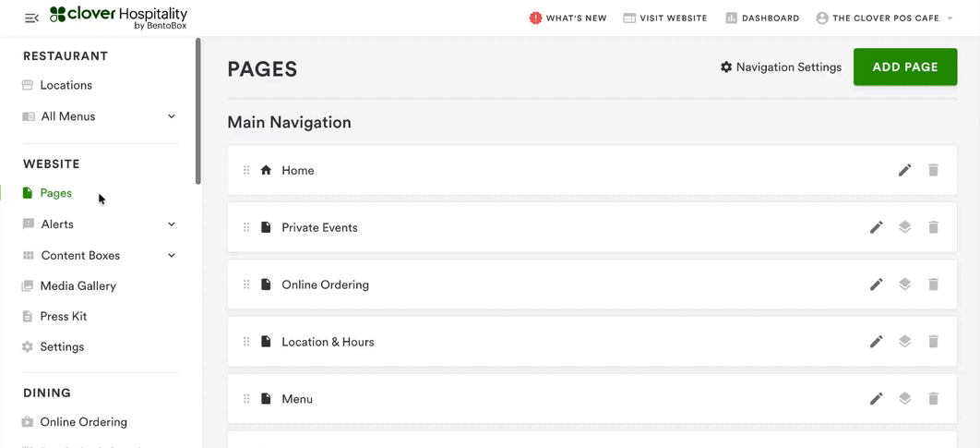Go to Locations in sidebar
Screen dimensions: 980x448
click(x=66, y=85)
